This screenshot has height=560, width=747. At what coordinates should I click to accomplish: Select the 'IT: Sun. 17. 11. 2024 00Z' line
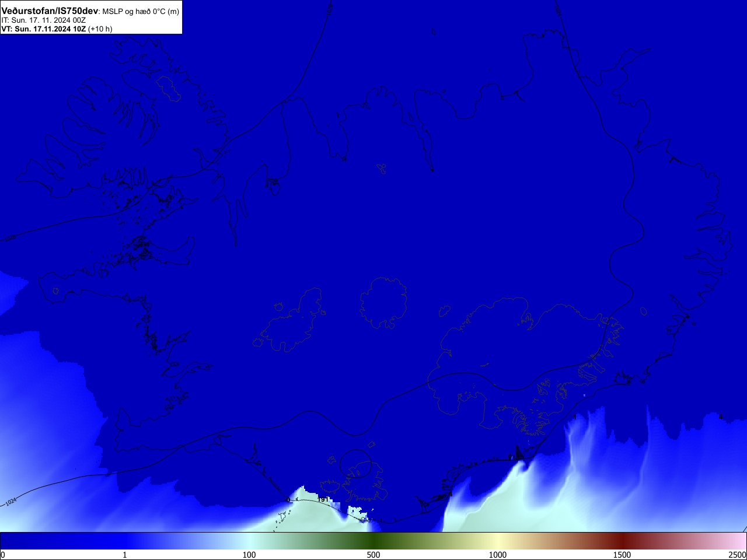pos(43,20)
